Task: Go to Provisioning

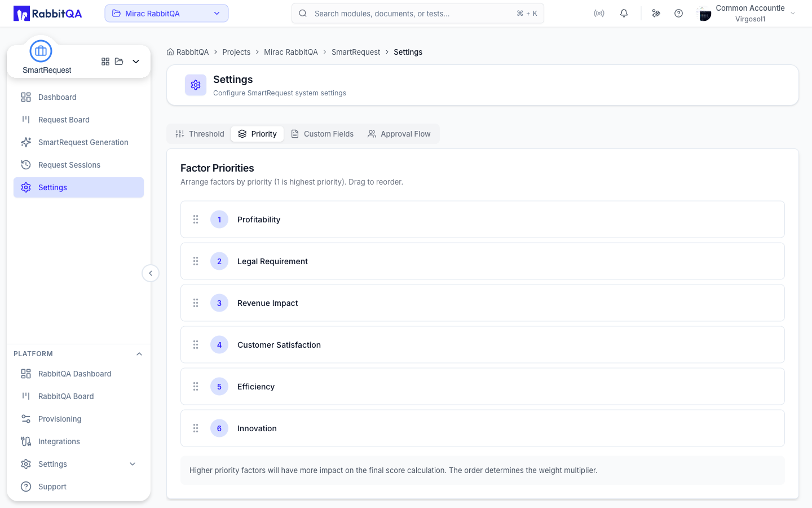Action: click(78, 419)
